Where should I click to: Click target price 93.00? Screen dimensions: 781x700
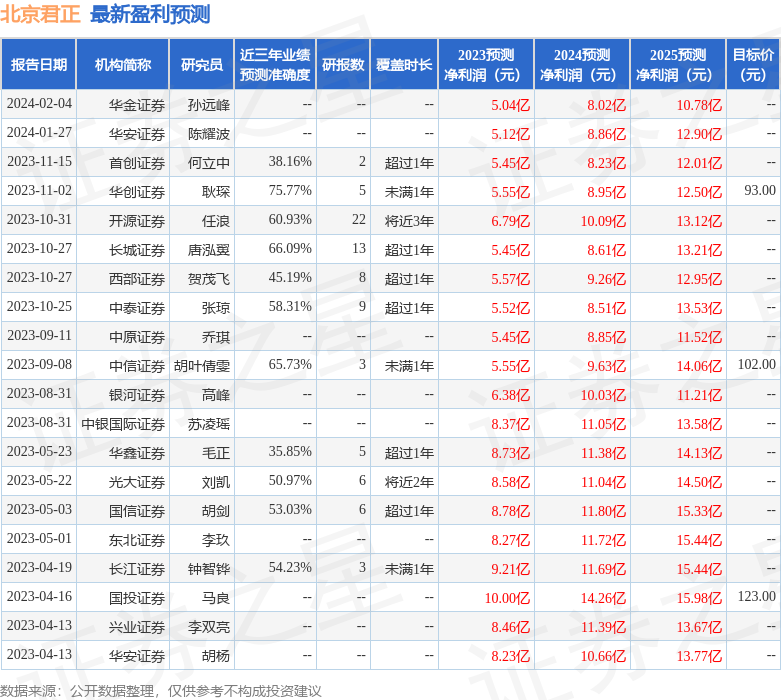pyautogui.click(x=760, y=190)
